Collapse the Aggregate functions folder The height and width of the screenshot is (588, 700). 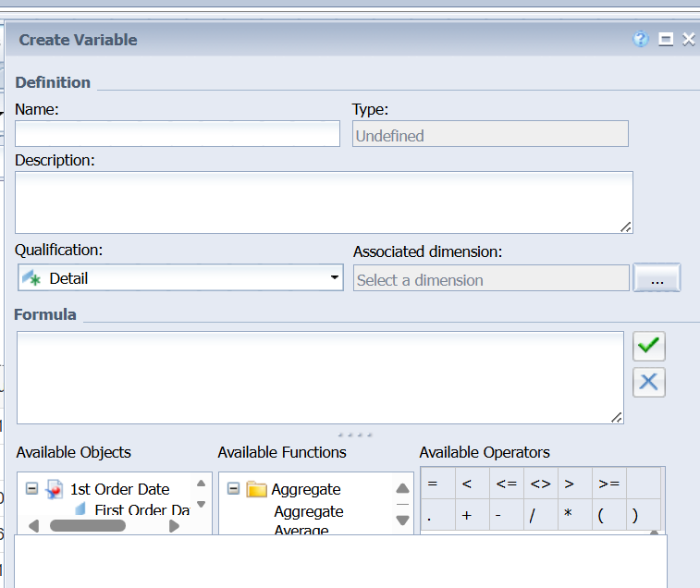pos(233,488)
